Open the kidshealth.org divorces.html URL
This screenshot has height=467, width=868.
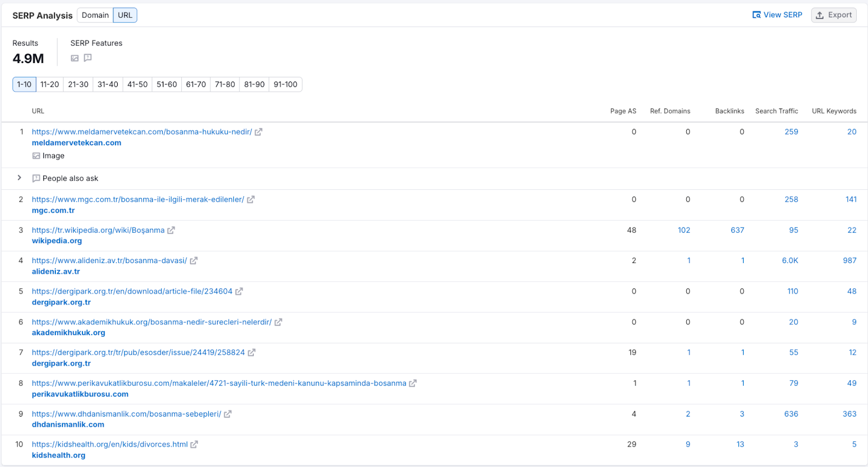(110, 444)
